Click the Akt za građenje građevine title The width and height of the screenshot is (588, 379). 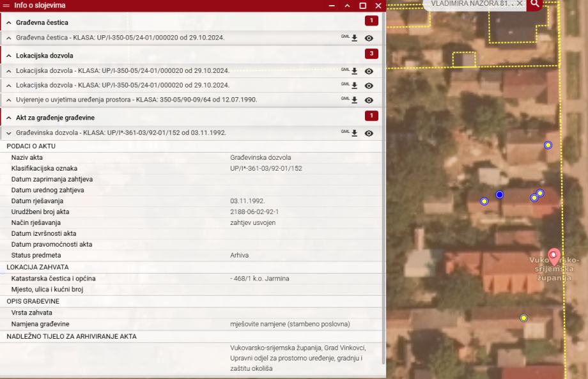coord(55,118)
